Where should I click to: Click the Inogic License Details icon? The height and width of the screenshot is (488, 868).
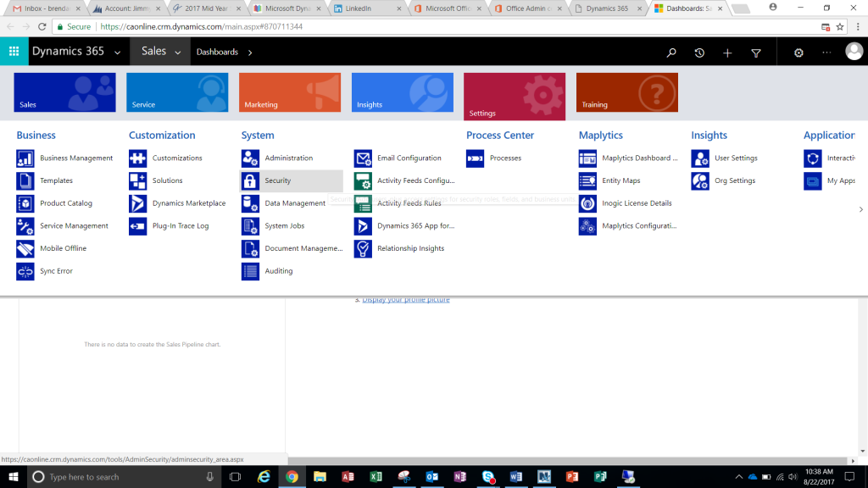tap(587, 203)
